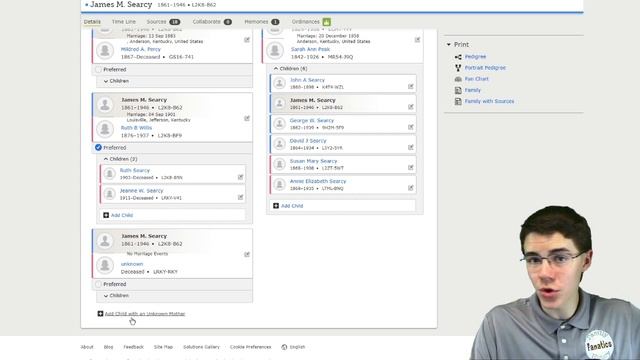Image resolution: width=640 pixels, height=360 pixels.
Task: Edit James M. Searcy sibling relationship icon
Action: pos(411,107)
